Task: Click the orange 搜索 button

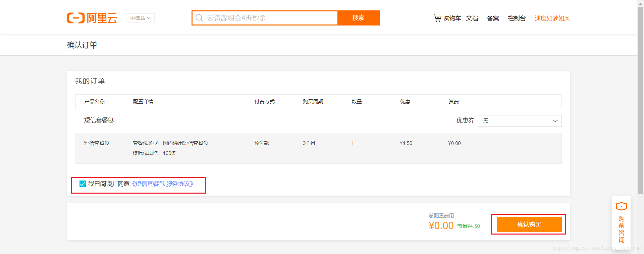Action: pos(359,18)
